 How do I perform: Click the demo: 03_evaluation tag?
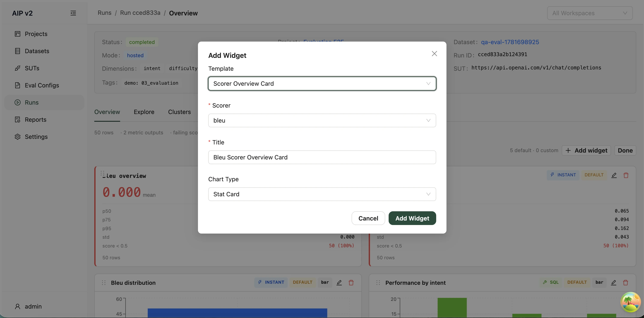(x=151, y=83)
